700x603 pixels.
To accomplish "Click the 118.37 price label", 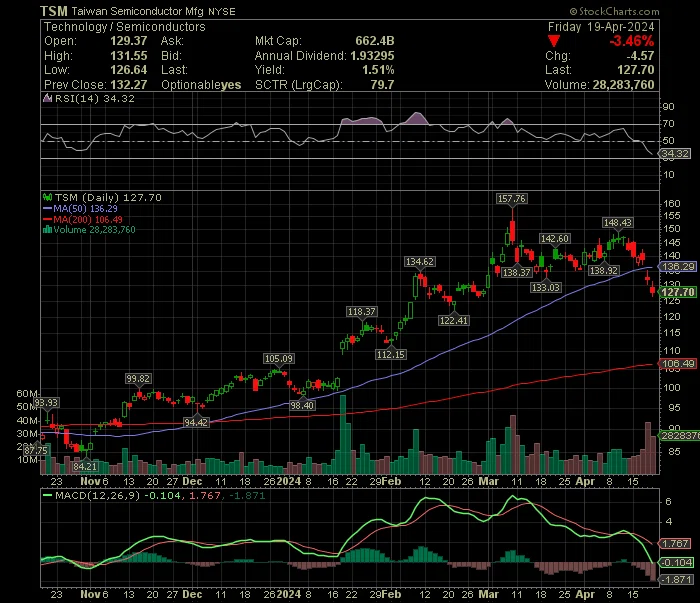I will point(362,312).
